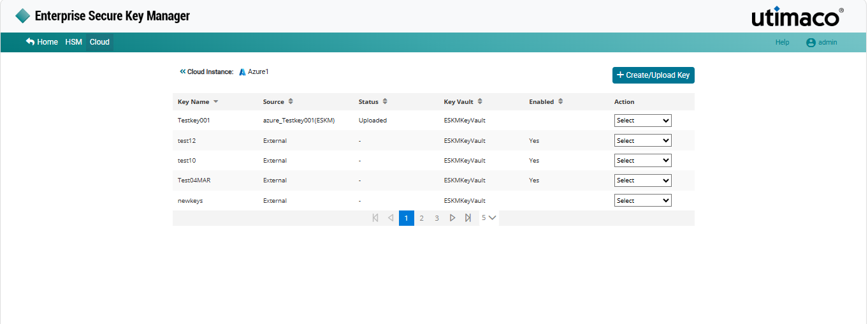Screen dimensions: 868x324
Task: Click the Azure logo icon next to Azure1
Action: [242, 72]
